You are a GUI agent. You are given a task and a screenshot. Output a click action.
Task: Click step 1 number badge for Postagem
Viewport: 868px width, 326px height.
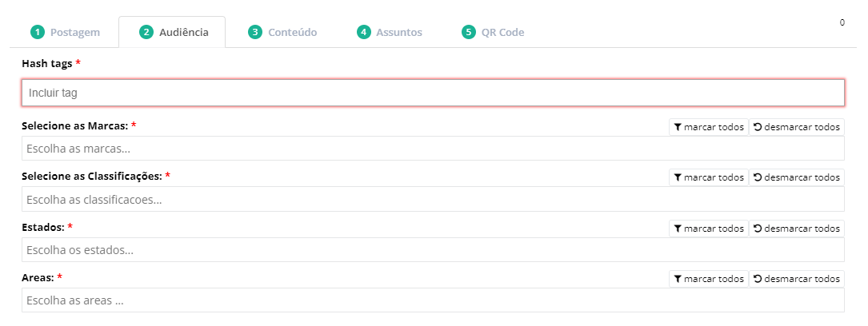pyautogui.click(x=37, y=33)
